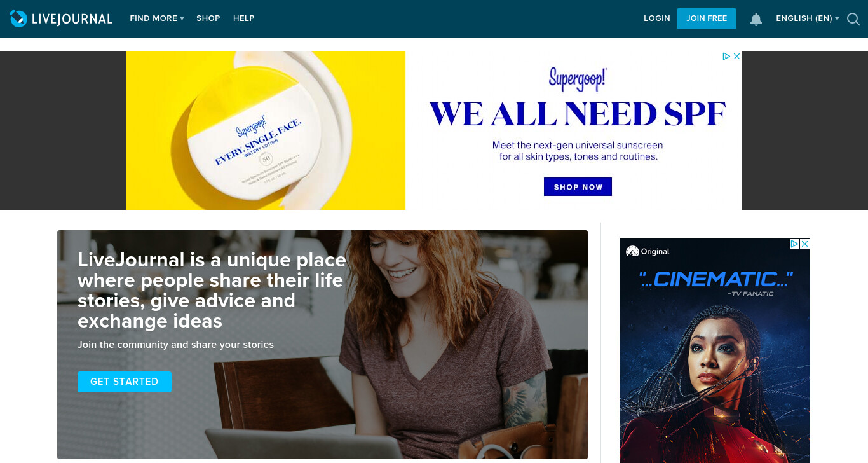Click the language dropdown arrow

837,19
